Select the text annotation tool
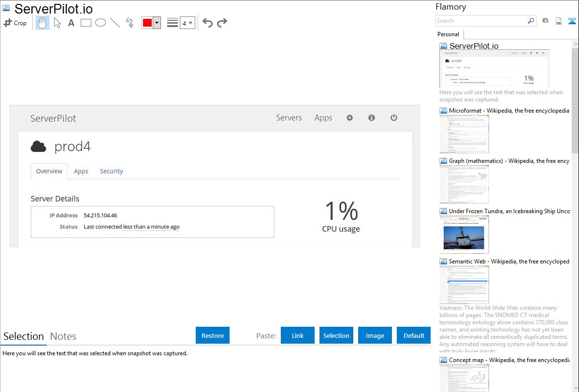Screen dimensions: 579x392 71,23
